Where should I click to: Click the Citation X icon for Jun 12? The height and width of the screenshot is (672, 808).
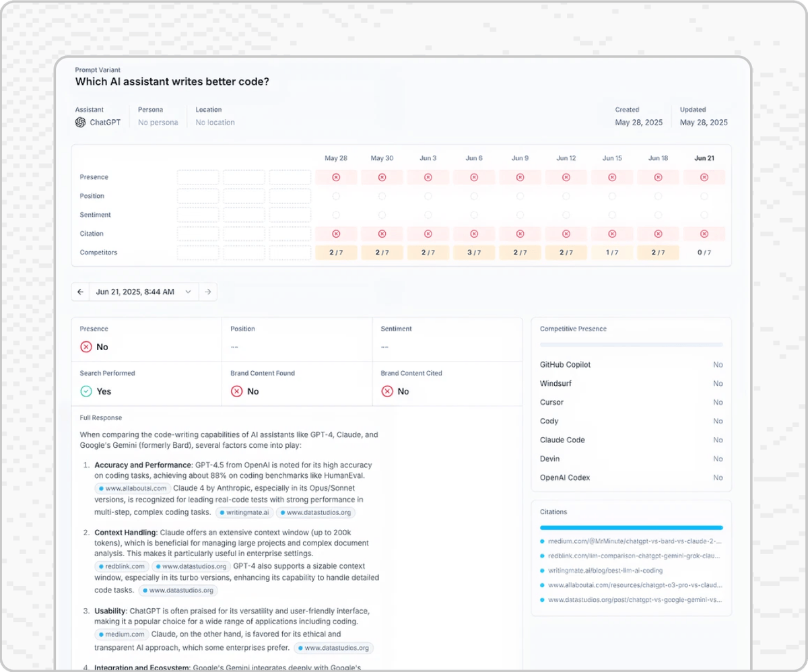(x=566, y=234)
